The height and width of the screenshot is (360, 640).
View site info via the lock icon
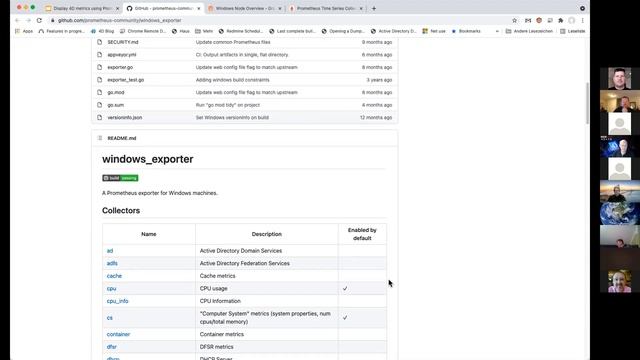pyautogui.click(x=53, y=20)
